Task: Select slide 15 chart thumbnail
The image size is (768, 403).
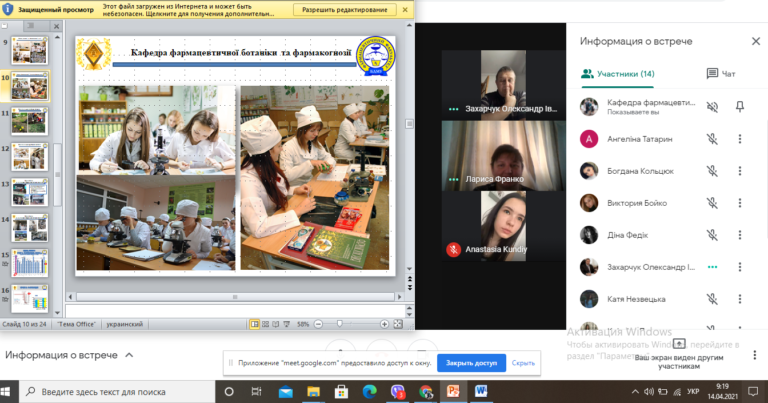Action: (29, 263)
